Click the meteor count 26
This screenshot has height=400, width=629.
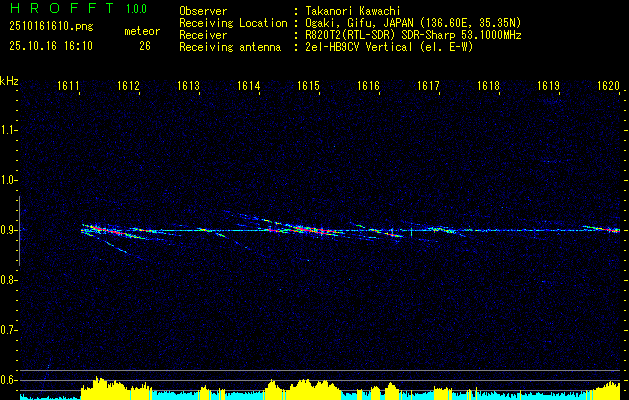tap(145, 46)
